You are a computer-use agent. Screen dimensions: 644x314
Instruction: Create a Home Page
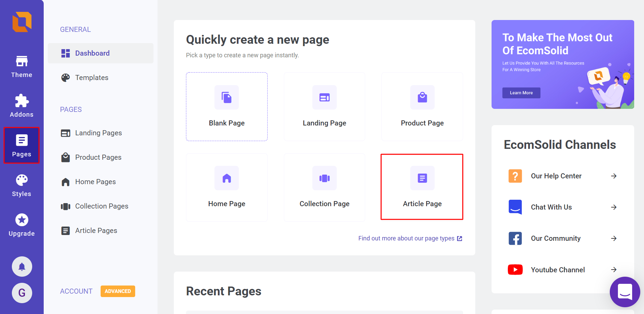tap(227, 187)
